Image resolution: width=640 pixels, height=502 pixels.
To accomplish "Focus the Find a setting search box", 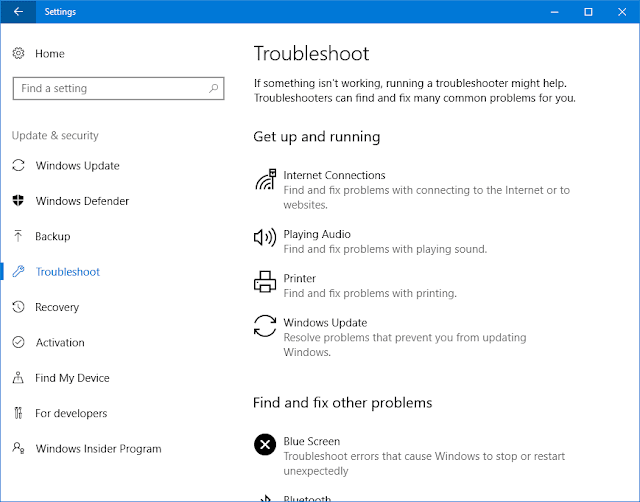I will tap(118, 88).
